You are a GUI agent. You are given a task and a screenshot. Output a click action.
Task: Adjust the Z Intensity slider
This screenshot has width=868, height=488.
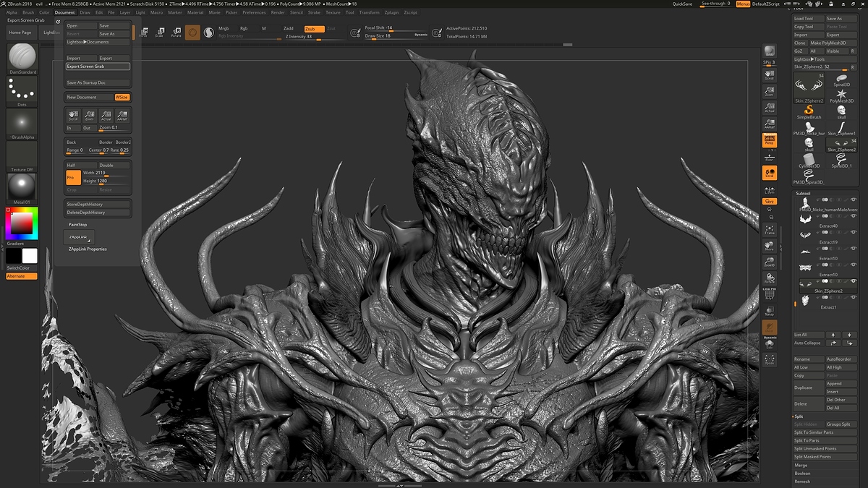(x=314, y=36)
